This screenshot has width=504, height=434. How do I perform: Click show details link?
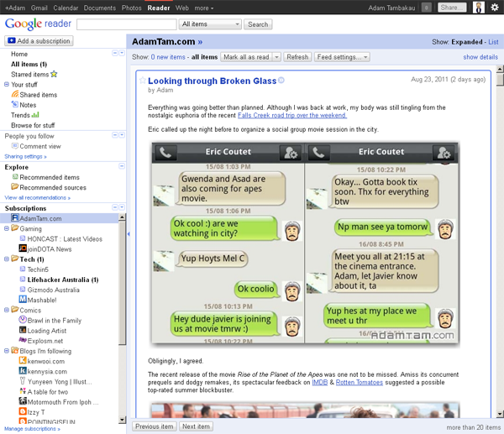[x=480, y=57]
